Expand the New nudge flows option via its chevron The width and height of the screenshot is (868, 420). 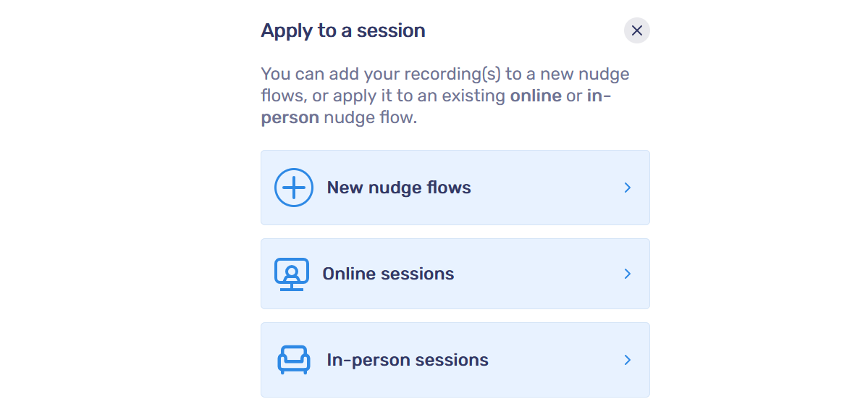click(628, 187)
